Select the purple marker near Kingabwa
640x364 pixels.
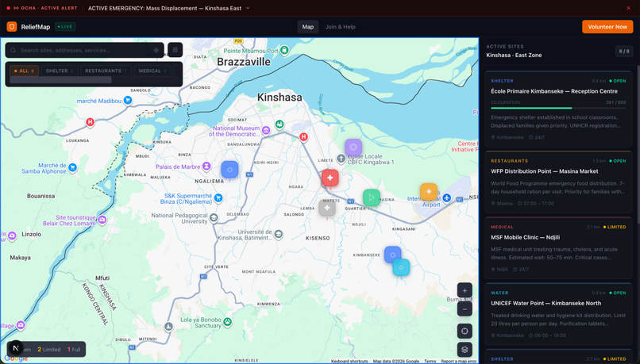click(353, 148)
